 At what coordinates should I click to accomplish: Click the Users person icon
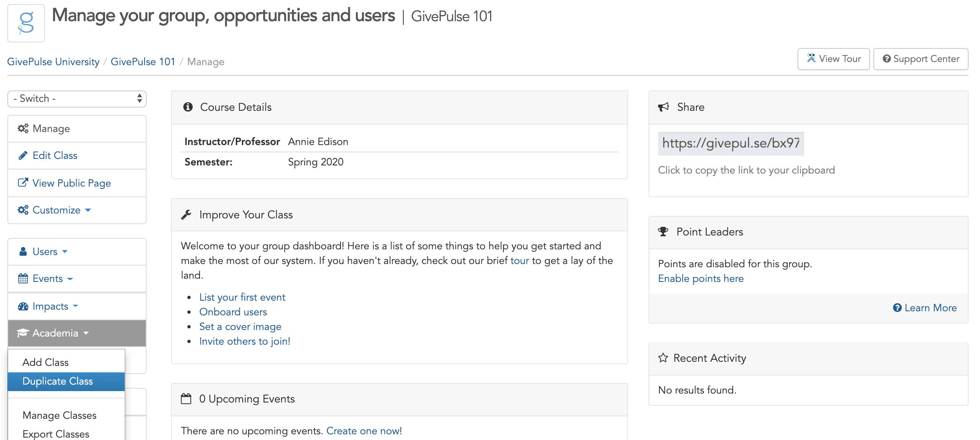tap(23, 252)
